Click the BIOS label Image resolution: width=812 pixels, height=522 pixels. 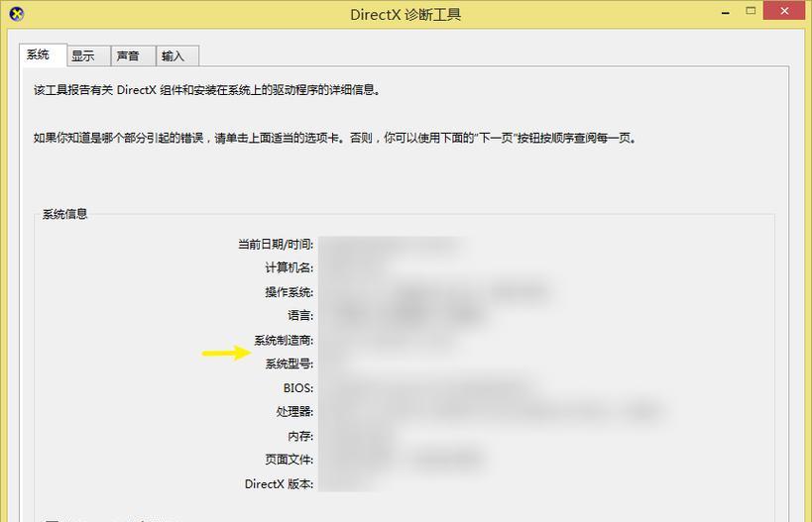(x=298, y=388)
